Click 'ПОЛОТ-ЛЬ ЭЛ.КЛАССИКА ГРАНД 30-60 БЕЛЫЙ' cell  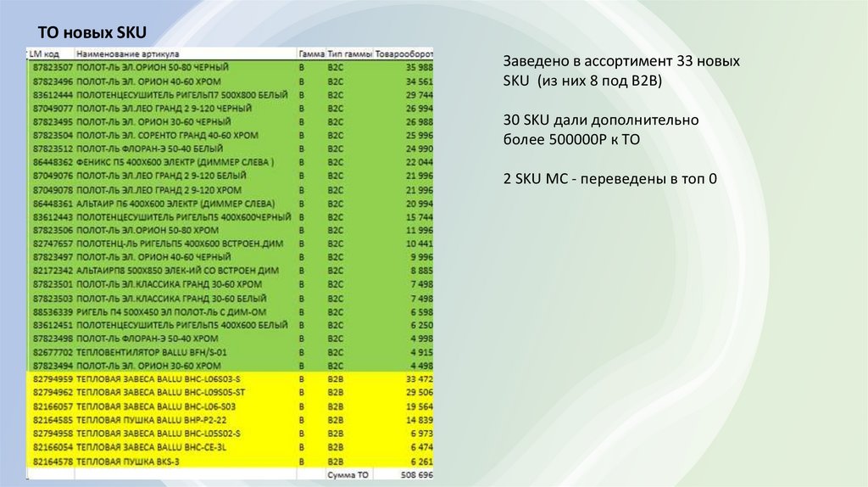coord(171,298)
